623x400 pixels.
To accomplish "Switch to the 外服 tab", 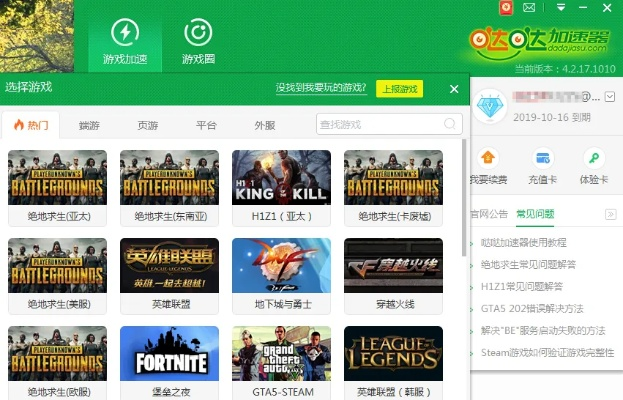I will (264, 126).
